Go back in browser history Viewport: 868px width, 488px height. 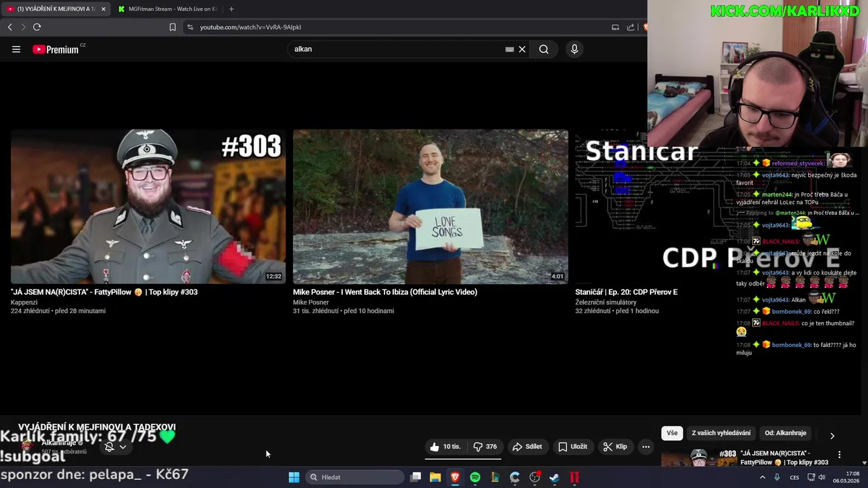tap(9, 27)
